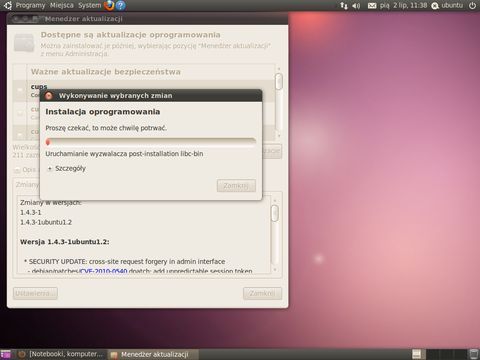Image resolution: width=480 pixels, height=360 pixels.
Task: Open the System menu
Action: 90,5
